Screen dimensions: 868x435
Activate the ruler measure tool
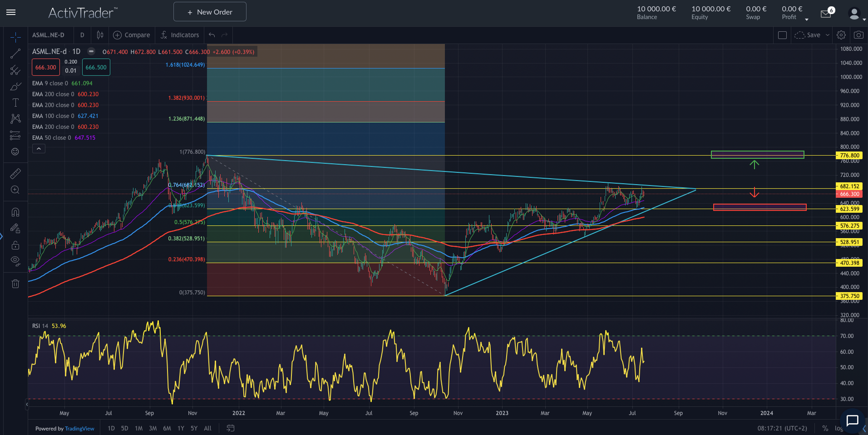[x=15, y=174]
